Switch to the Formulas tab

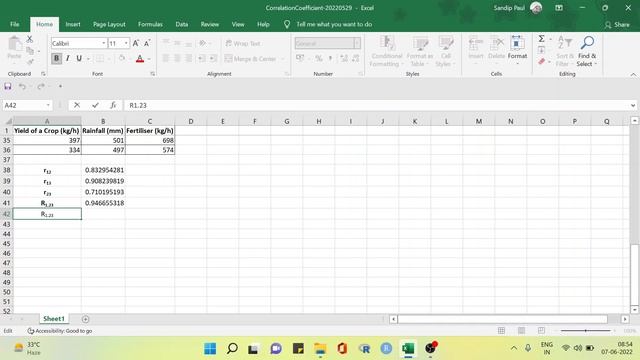click(x=150, y=24)
